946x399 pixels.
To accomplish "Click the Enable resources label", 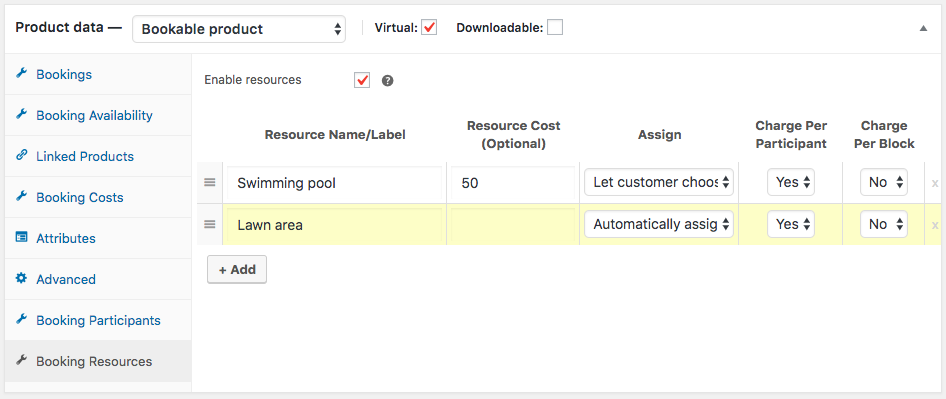I will (253, 80).
